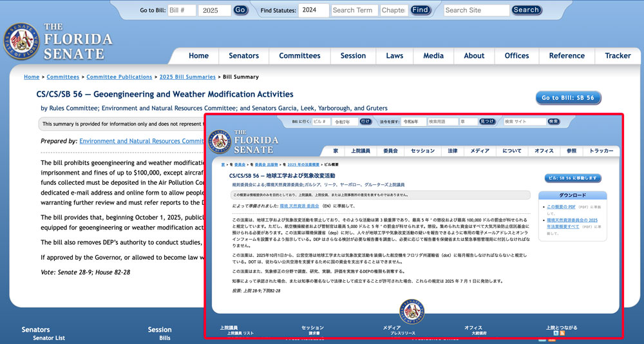The width and height of the screenshot is (644, 344).
Task: Open the Senators tab in the English navigation
Action: click(x=244, y=56)
